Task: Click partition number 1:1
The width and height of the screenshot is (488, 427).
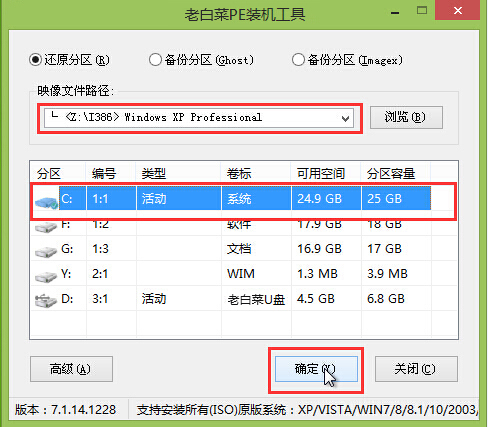Action: point(100,199)
